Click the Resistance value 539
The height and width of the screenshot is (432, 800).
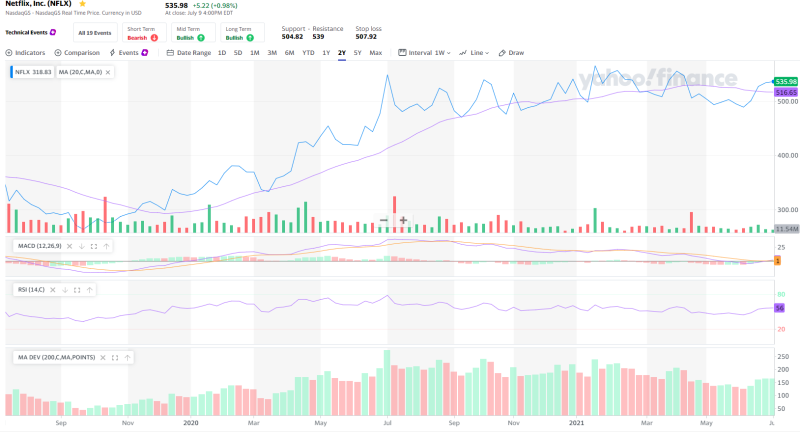coord(318,37)
